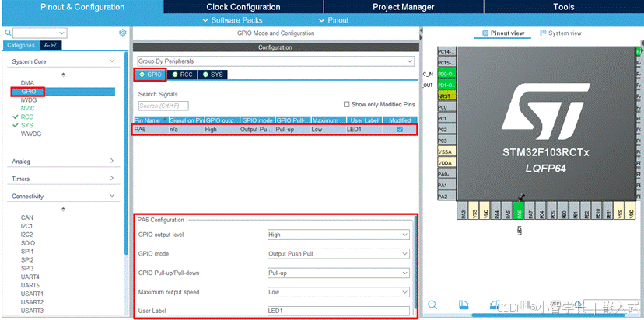Click the PD0-OSC_IN green pin
The height and width of the screenshot is (320, 644).
tap(447, 74)
